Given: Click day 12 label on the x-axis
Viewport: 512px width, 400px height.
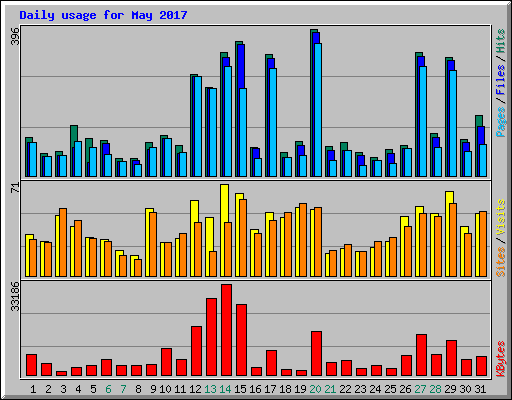Looking at the screenshot, I should point(195,389).
